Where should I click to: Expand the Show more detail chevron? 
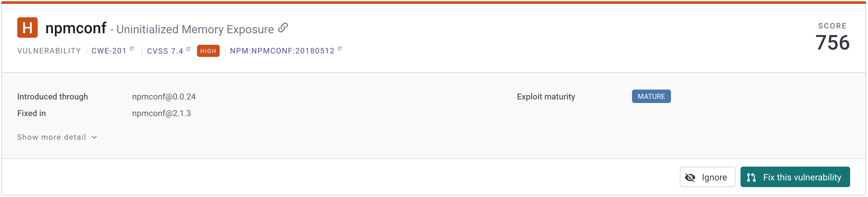94,137
